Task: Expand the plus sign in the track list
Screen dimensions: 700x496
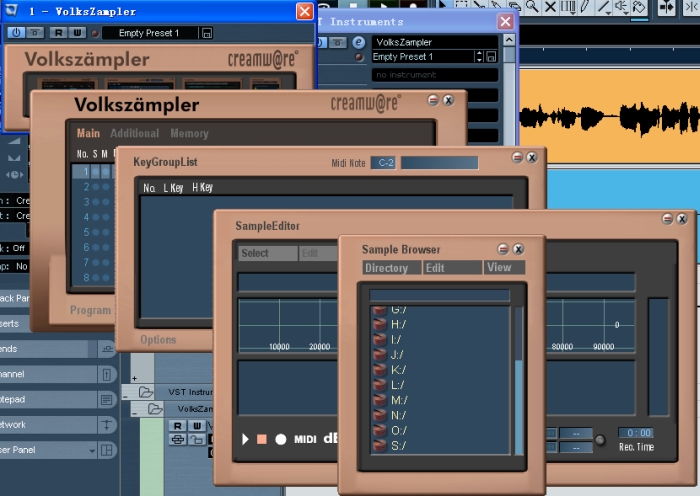Action: tap(134, 379)
